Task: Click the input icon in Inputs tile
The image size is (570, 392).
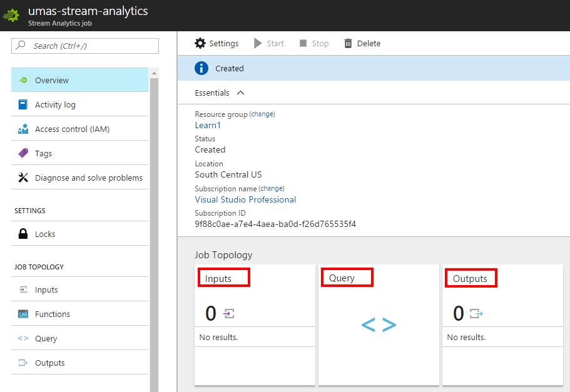Action: tap(228, 313)
